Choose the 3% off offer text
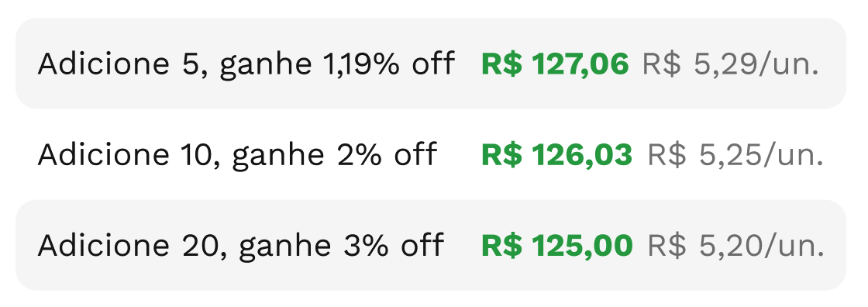Viewport: 868px width, 307px height. coord(394,246)
